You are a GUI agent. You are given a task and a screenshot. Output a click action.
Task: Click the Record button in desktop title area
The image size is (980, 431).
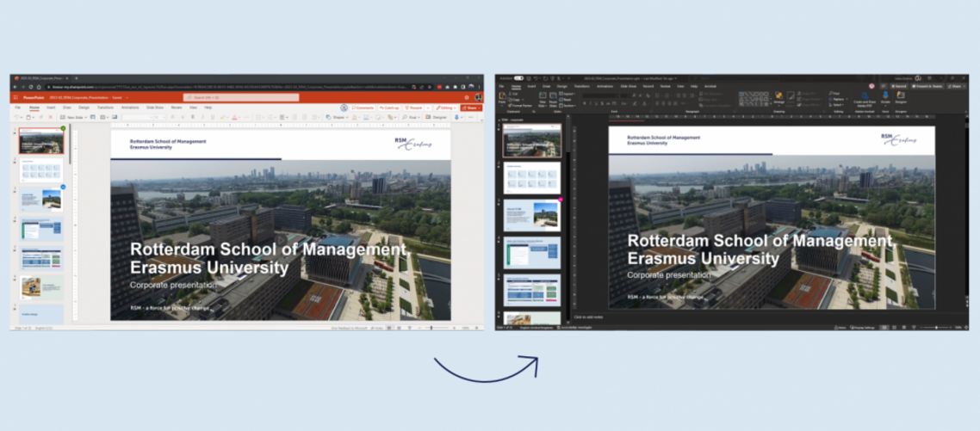pos(899,86)
